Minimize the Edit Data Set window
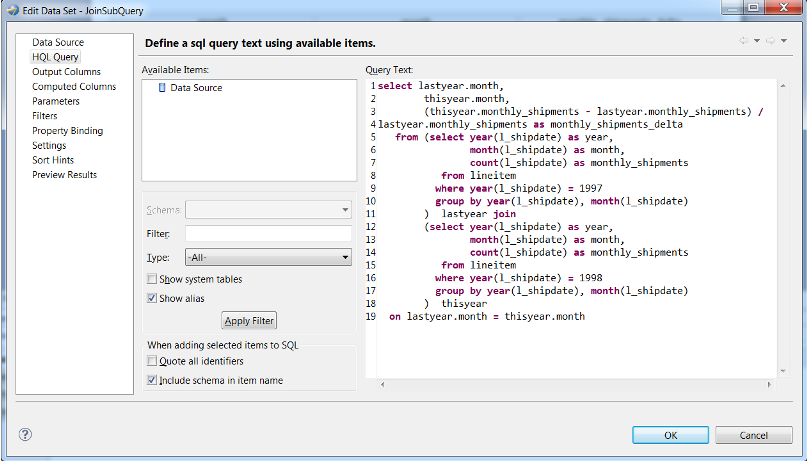This screenshot has height=461, width=807. pyautogui.click(x=732, y=8)
